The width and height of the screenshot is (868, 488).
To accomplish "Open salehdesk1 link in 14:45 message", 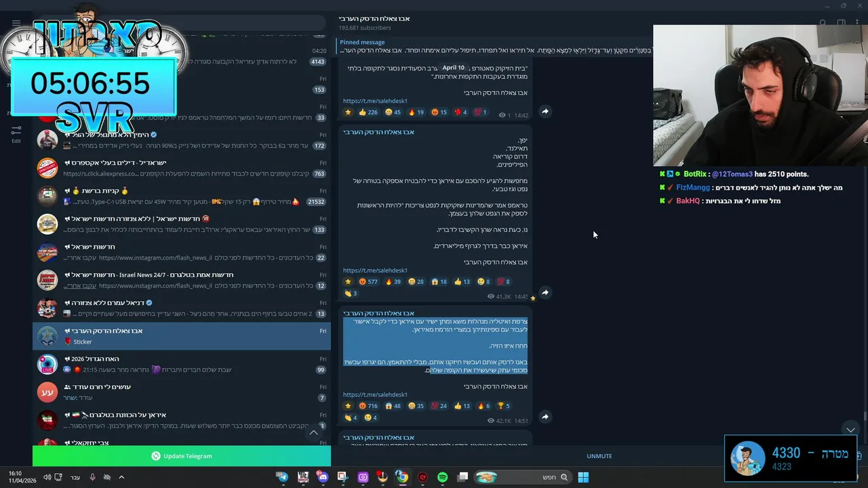I will (375, 270).
